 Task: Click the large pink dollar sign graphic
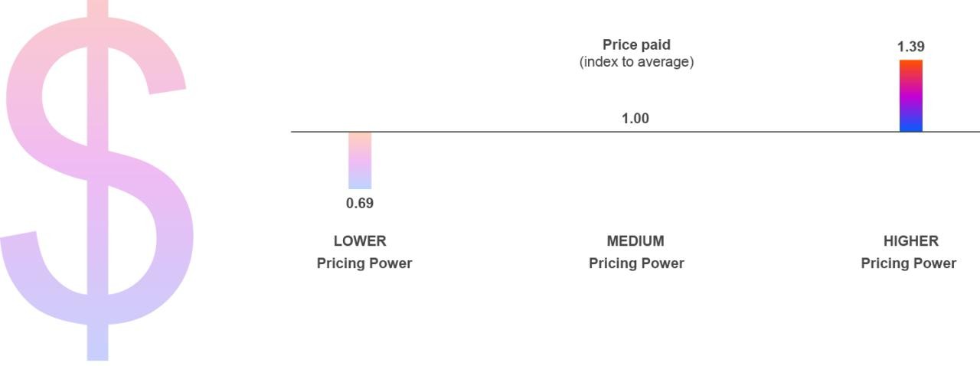tap(96, 180)
